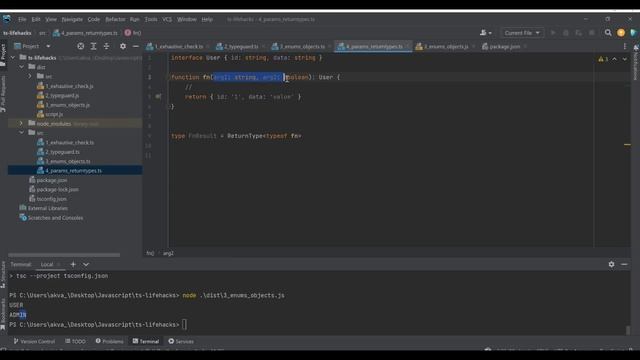Open the Structure sidebar tool button
The image size is (640, 360).
3,275
